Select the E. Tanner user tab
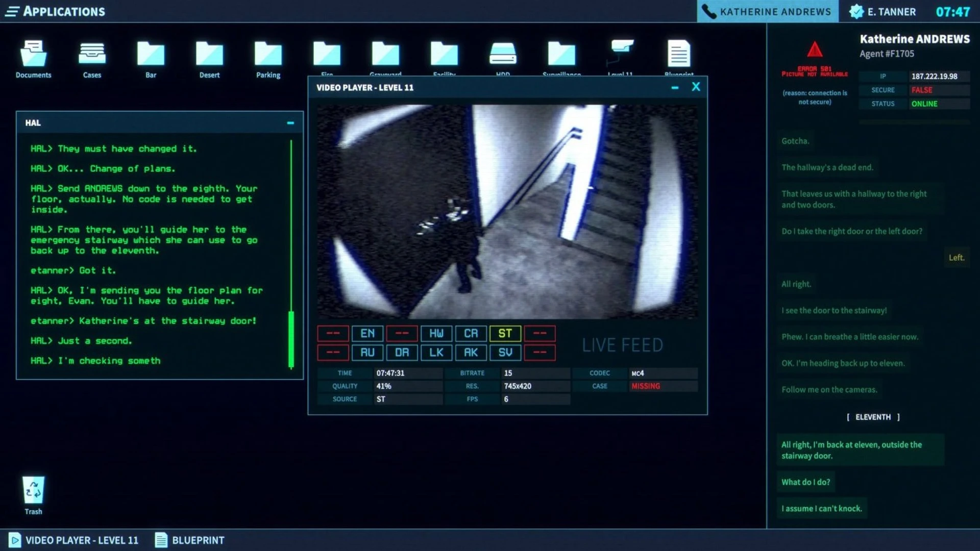Screen dimensions: 980x551 883,11
